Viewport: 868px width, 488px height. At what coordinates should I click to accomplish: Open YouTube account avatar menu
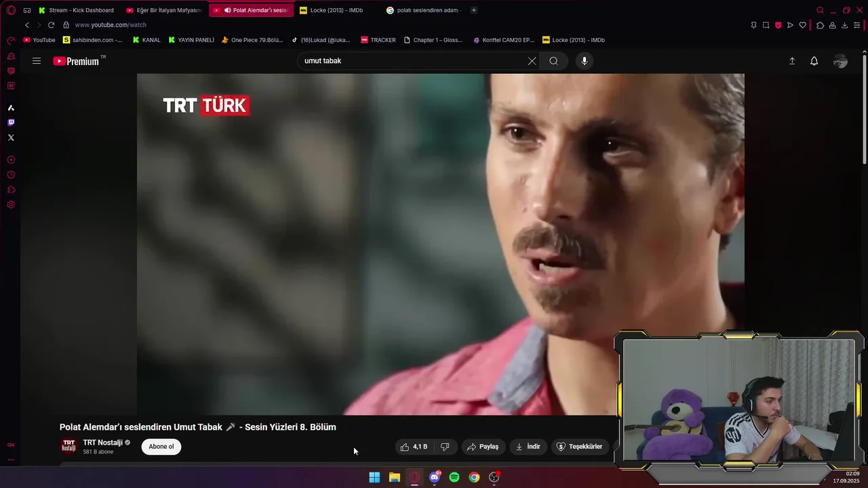[840, 61]
